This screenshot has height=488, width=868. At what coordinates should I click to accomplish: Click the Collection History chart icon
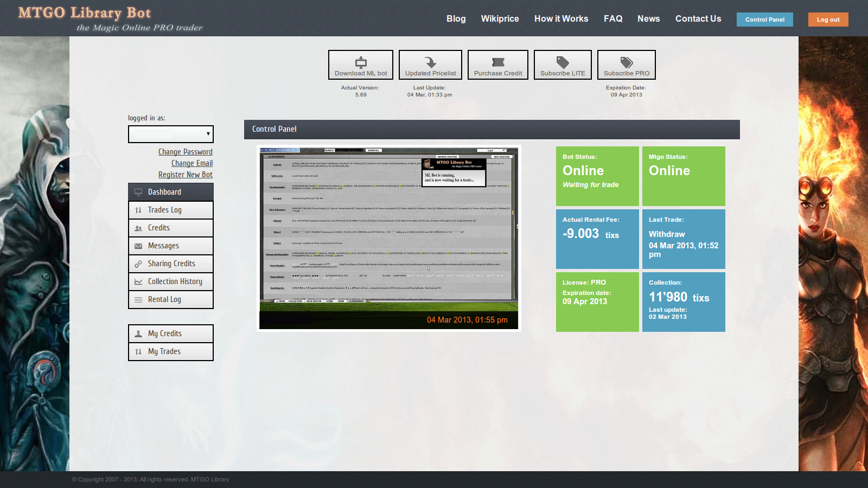[x=138, y=282]
